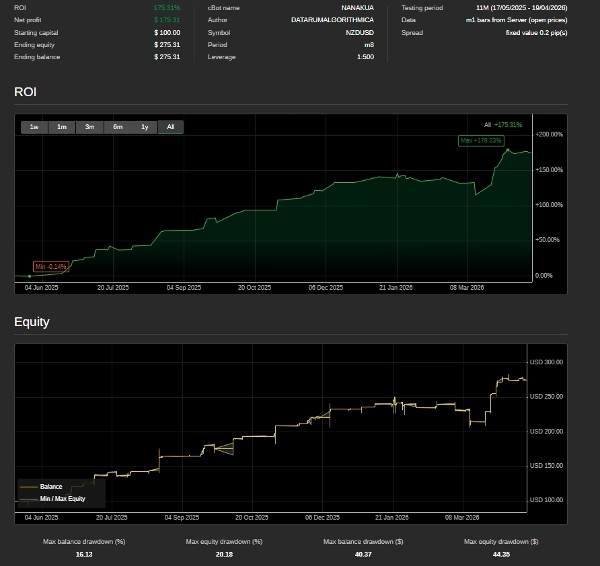Image resolution: width=600 pixels, height=566 pixels.
Task: Click the All +175.31% indicator text
Action: [x=503, y=125]
